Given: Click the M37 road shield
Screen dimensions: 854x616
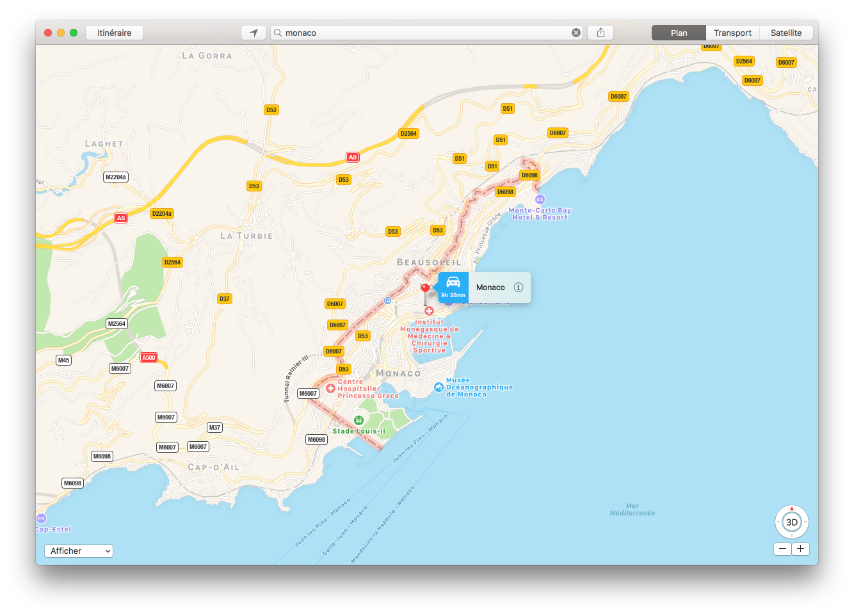Looking at the screenshot, I should tap(214, 427).
